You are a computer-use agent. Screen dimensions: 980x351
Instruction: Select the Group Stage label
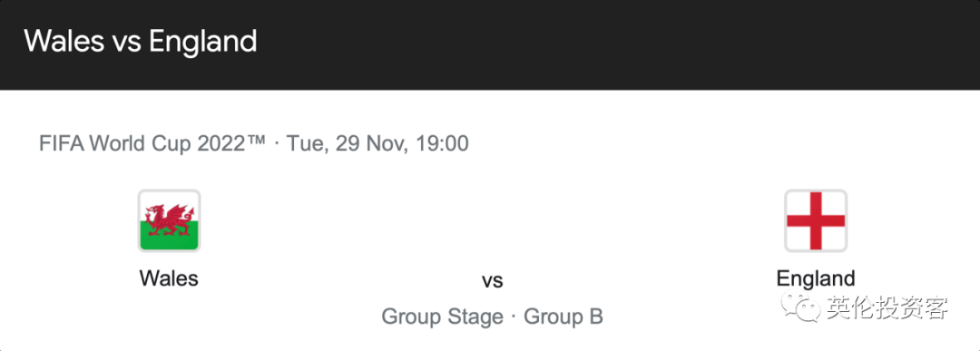(442, 317)
